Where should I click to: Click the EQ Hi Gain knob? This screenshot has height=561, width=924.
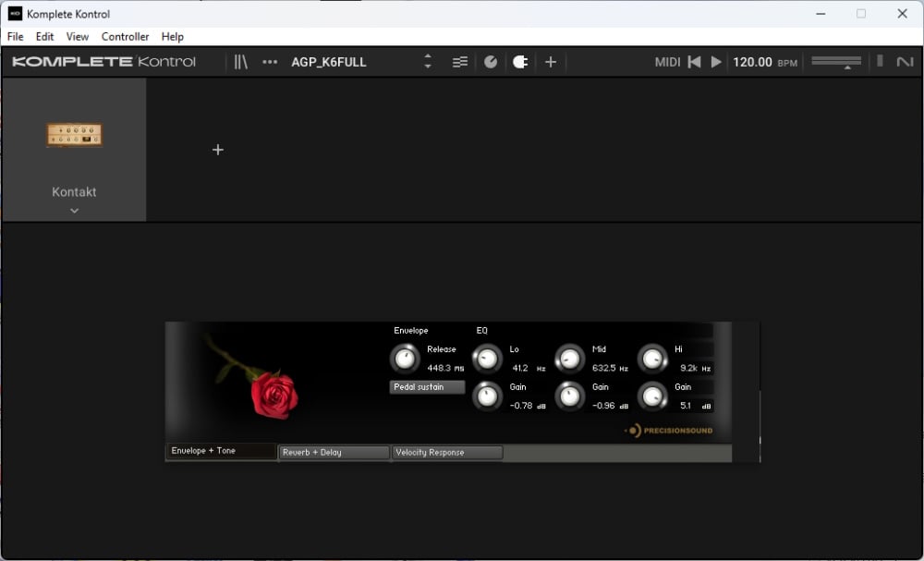click(x=652, y=396)
